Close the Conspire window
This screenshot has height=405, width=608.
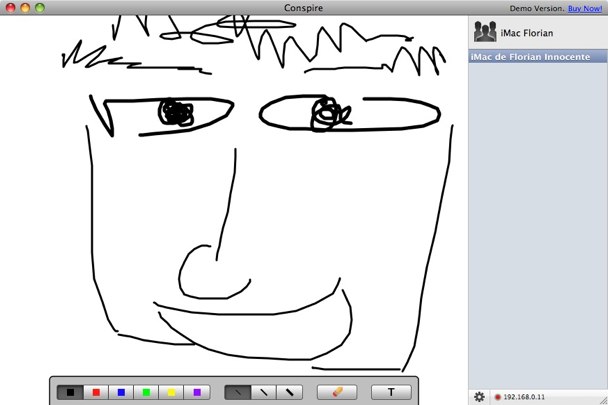pyautogui.click(x=11, y=8)
